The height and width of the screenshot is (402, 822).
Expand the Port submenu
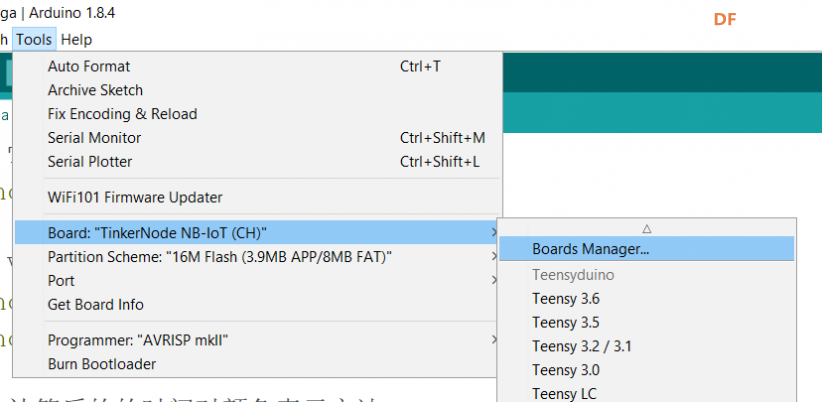257,281
